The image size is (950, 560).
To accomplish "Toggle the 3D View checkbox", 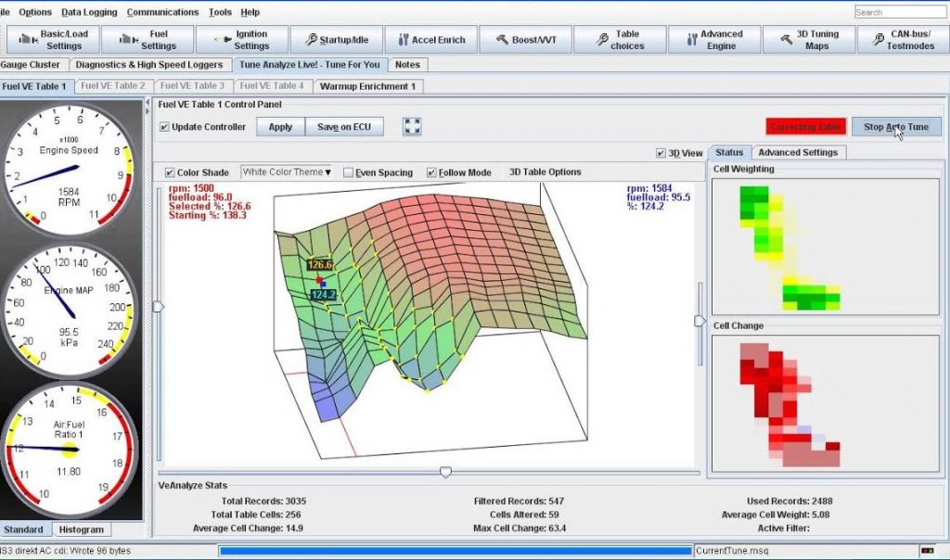I will [x=661, y=153].
